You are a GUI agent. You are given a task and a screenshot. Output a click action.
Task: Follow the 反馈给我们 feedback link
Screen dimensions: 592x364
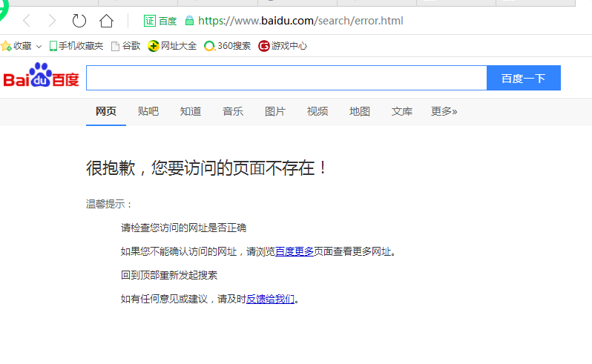(x=270, y=299)
